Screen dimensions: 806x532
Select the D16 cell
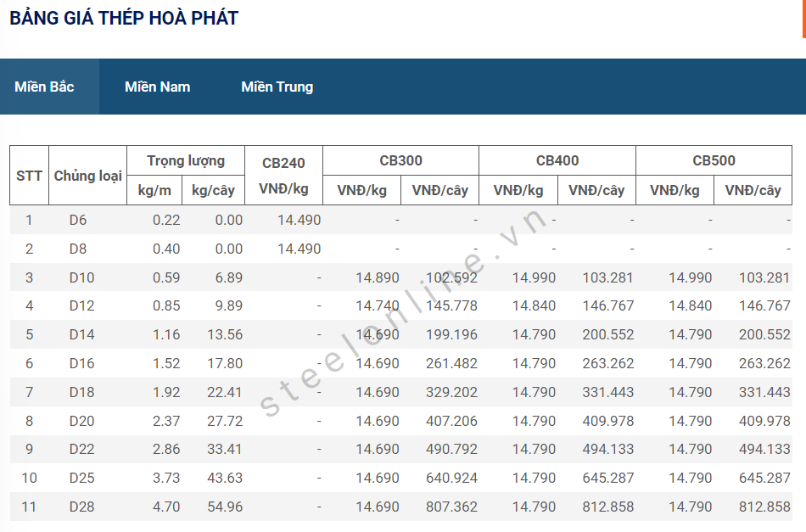coord(81,363)
